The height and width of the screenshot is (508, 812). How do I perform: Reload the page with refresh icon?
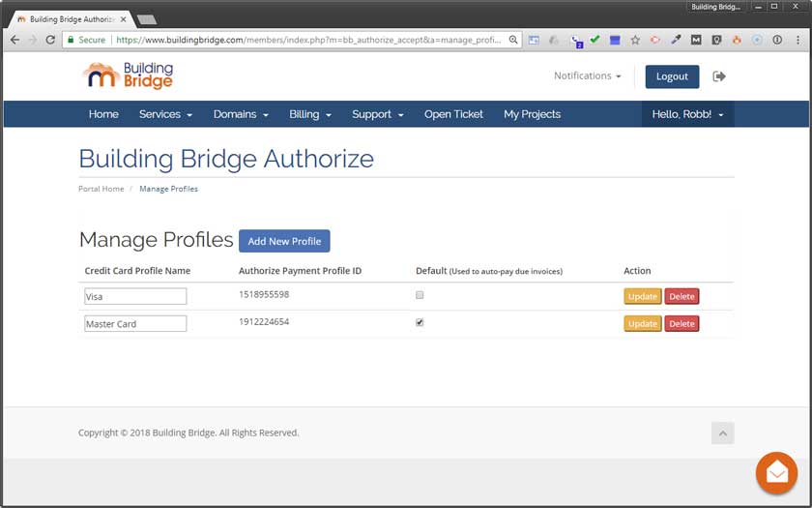coord(50,40)
